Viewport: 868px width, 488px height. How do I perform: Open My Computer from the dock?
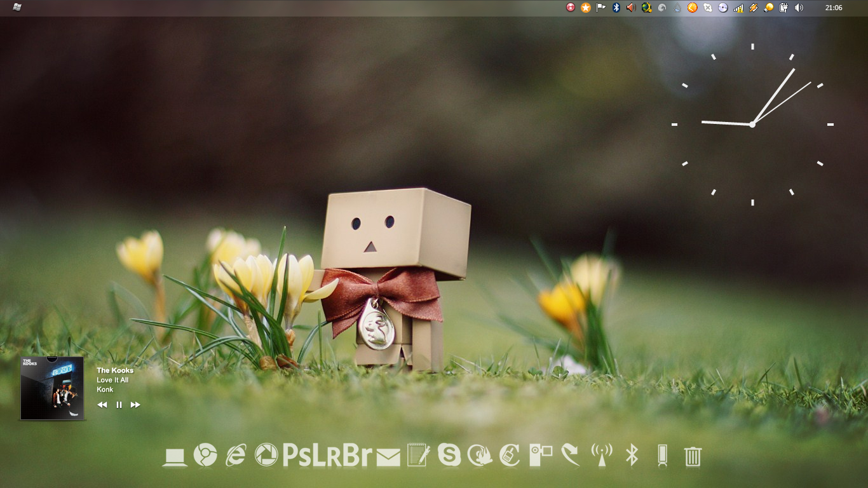click(174, 456)
